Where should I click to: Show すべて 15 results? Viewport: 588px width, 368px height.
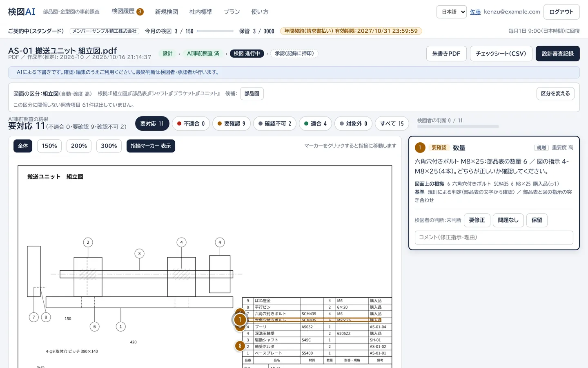coord(392,123)
